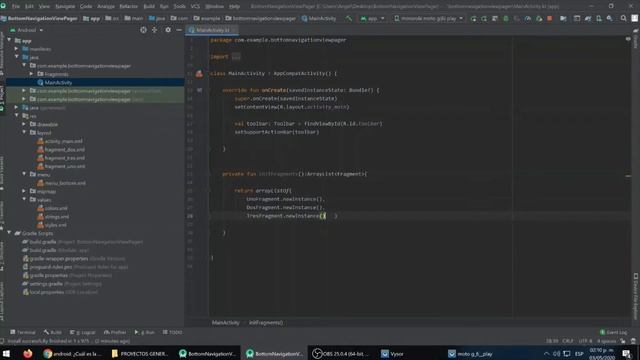
Task: Switch to MainActivity.kt editor tab
Action: 212,30
